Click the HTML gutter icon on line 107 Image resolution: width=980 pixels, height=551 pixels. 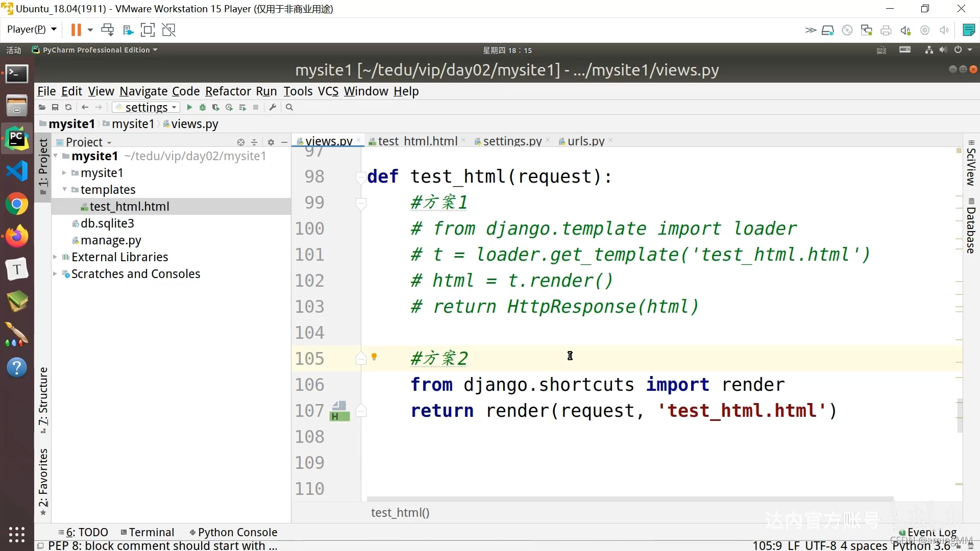pyautogui.click(x=340, y=411)
